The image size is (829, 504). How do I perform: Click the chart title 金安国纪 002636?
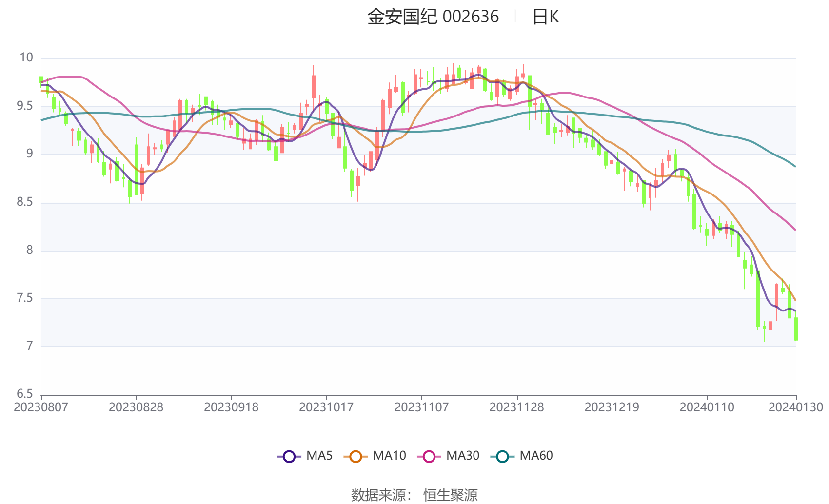coord(433,17)
